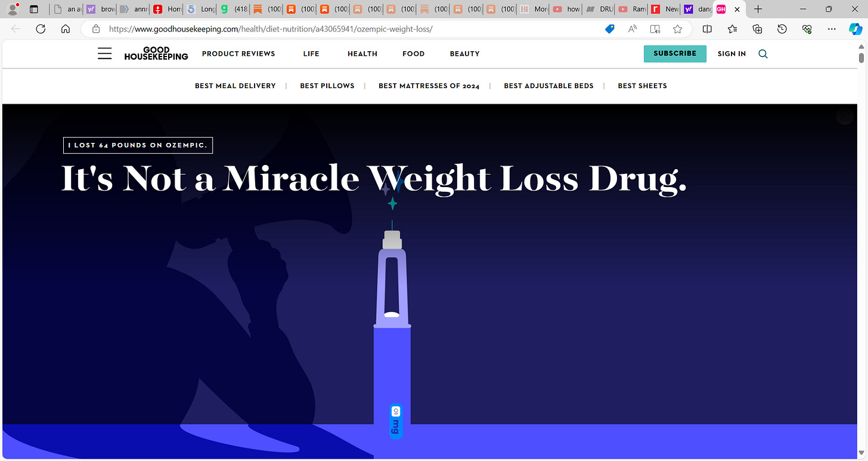Open Immersive Reader icon
The height and width of the screenshot is (461, 868).
655,29
